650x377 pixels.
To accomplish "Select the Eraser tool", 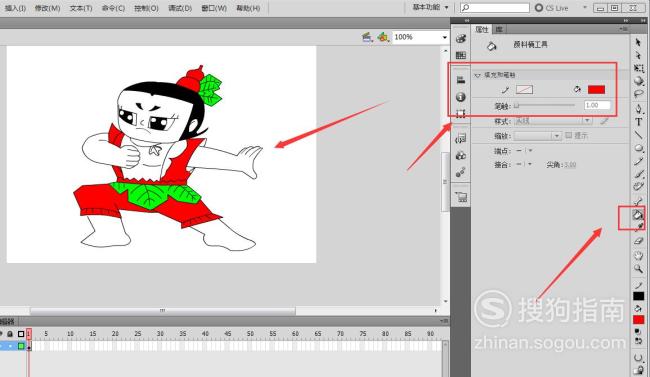I will pyautogui.click(x=638, y=241).
